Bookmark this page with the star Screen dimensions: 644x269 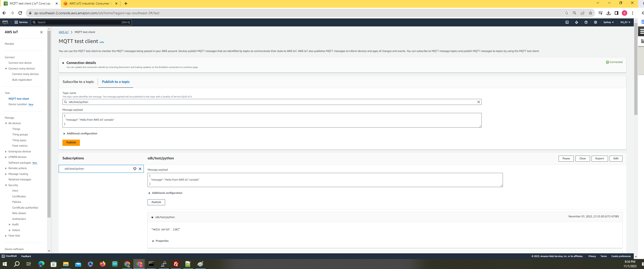(x=591, y=13)
